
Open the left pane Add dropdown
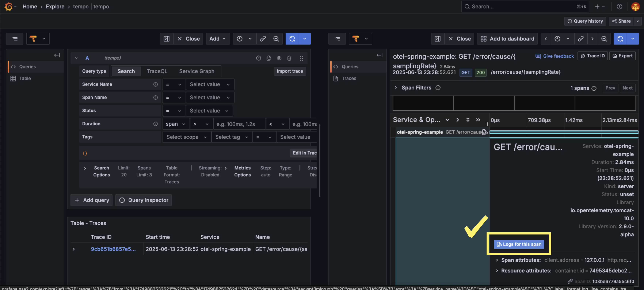(x=218, y=39)
